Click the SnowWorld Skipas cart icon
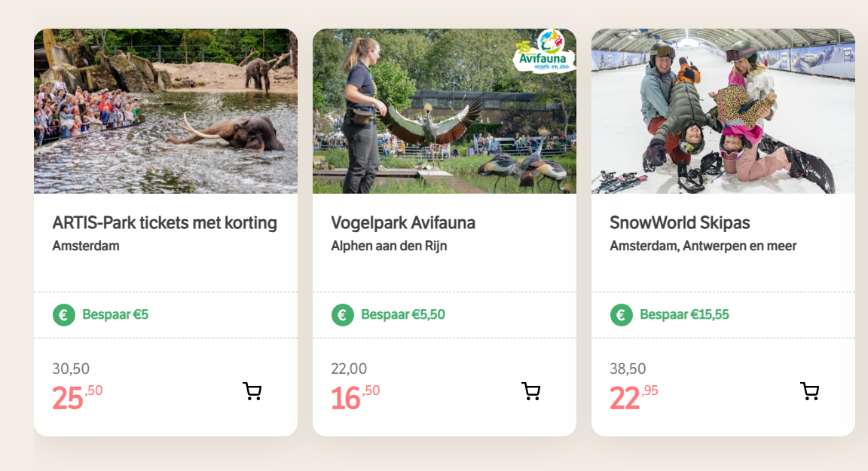The width and height of the screenshot is (868, 471). [x=810, y=391]
